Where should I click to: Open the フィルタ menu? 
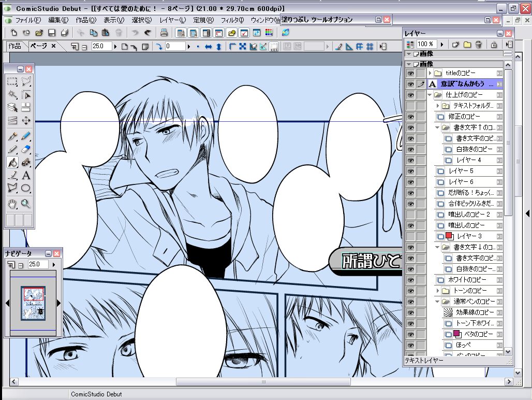pos(232,20)
